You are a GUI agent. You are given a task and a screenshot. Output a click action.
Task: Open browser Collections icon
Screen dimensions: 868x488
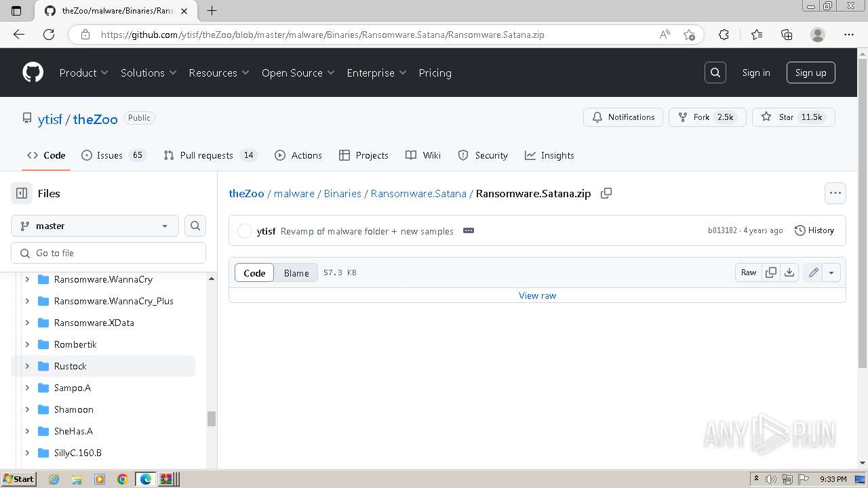pyautogui.click(x=787, y=35)
